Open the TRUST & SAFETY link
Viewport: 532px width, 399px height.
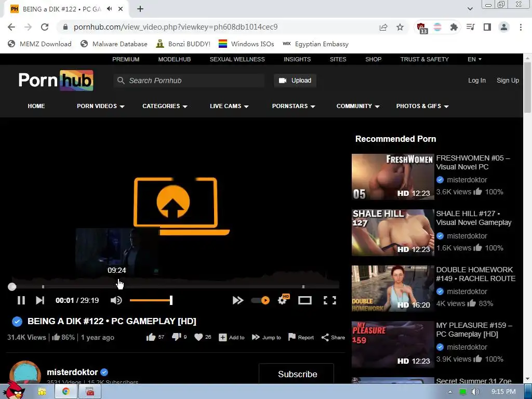424,59
